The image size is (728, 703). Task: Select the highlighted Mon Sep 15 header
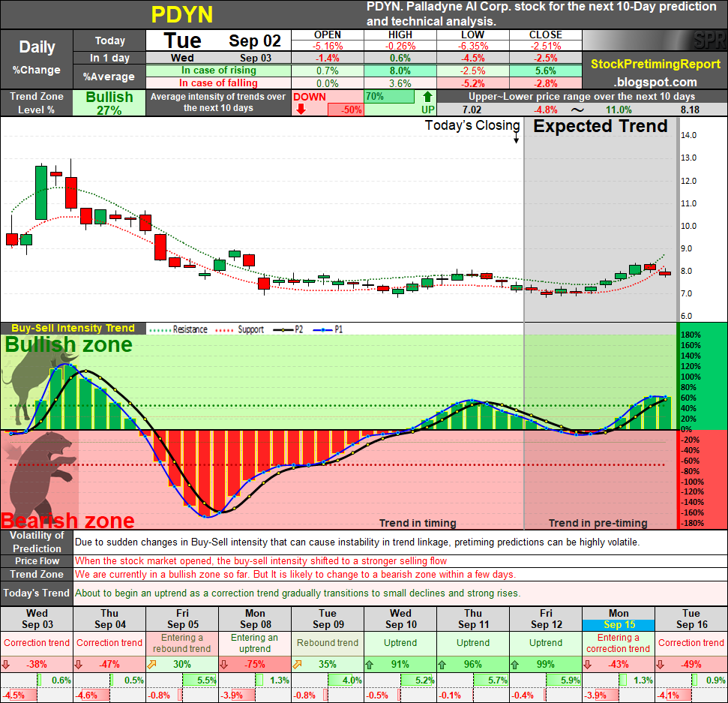619,619
